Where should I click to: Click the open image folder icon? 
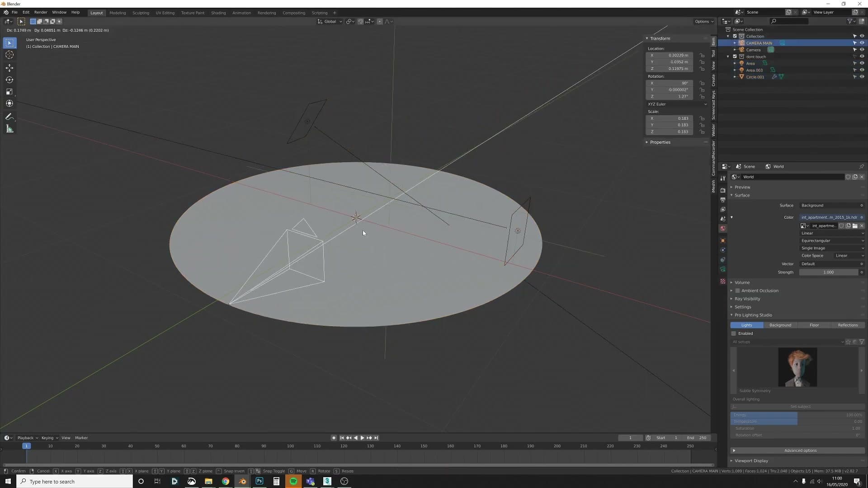[x=855, y=225]
